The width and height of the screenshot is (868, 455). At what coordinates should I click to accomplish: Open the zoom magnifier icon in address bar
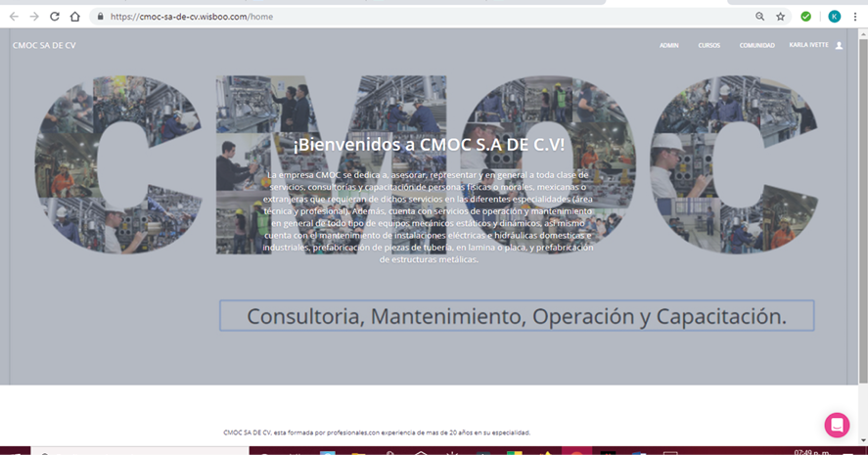[x=760, y=17]
